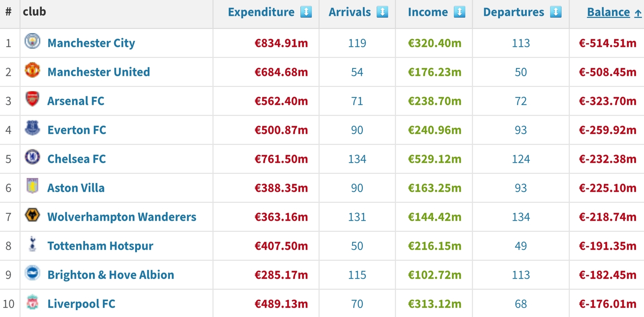Viewport: 644px width, 317px height.
Task: Click the Tottenham Hotspur cockerel crest
Action: pyautogui.click(x=32, y=244)
